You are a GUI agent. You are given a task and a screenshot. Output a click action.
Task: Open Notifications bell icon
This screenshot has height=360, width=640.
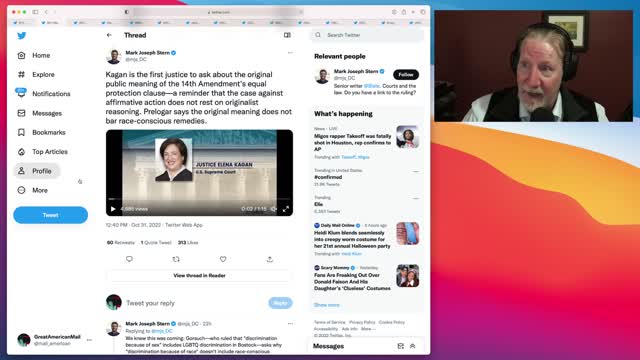coord(21,93)
